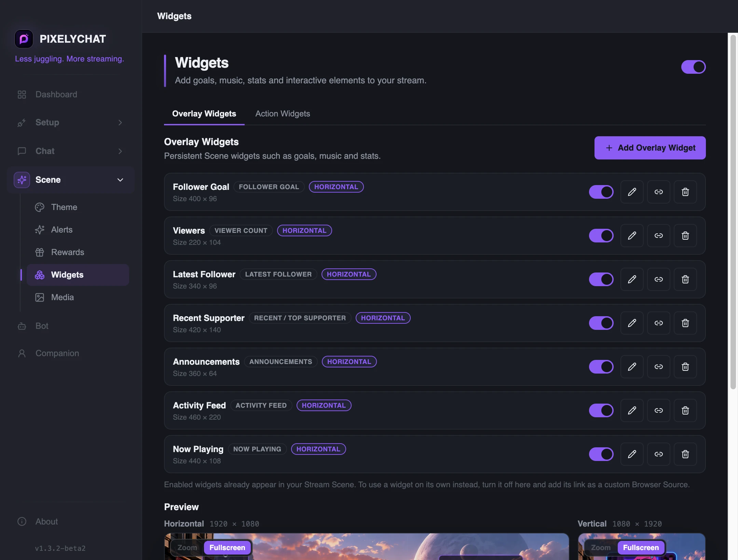Copy link for Follower Goal widget
This screenshot has height=560, width=738.
point(658,192)
